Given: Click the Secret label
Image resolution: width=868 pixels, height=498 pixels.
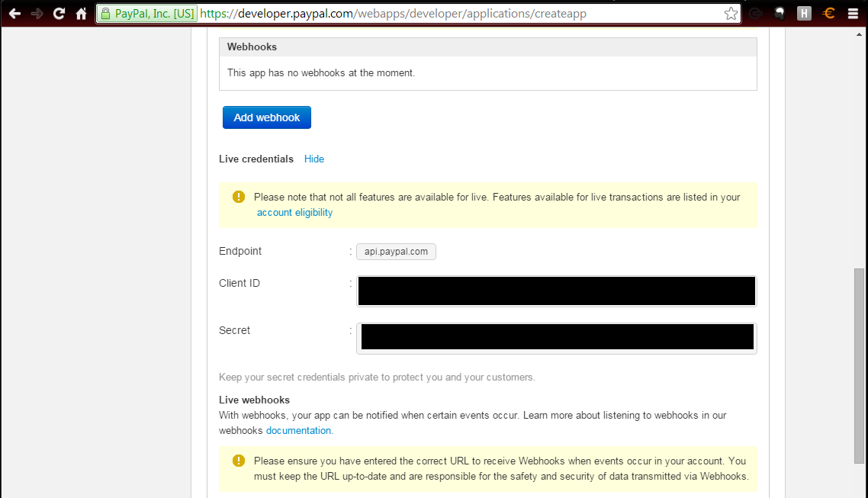Looking at the screenshot, I should click(x=235, y=330).
